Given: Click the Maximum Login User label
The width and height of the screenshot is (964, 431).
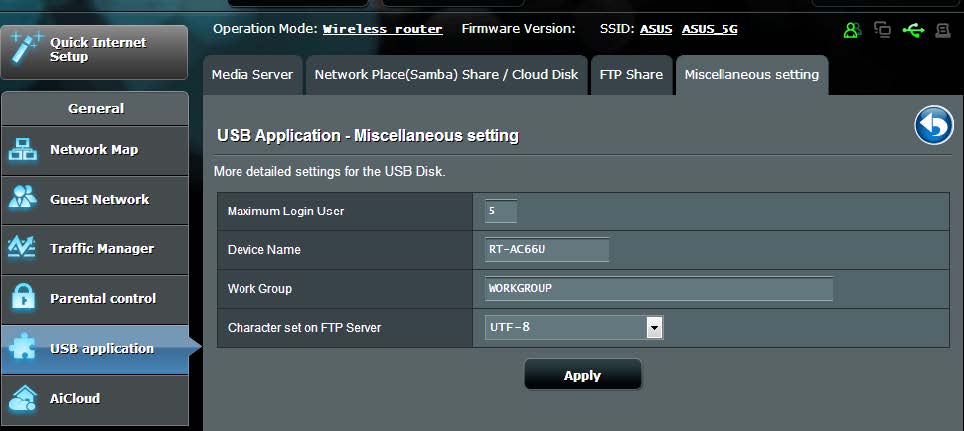Looking at the screenshot, I should coord(286,212).
